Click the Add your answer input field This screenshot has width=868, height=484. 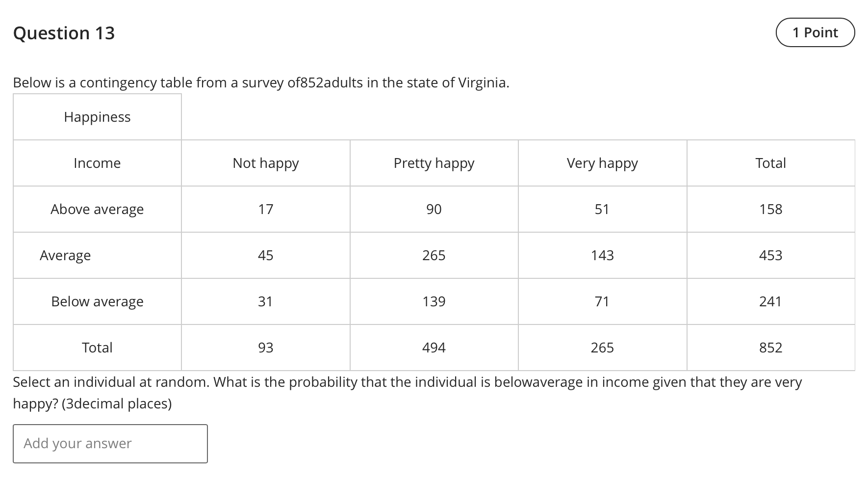110,443
